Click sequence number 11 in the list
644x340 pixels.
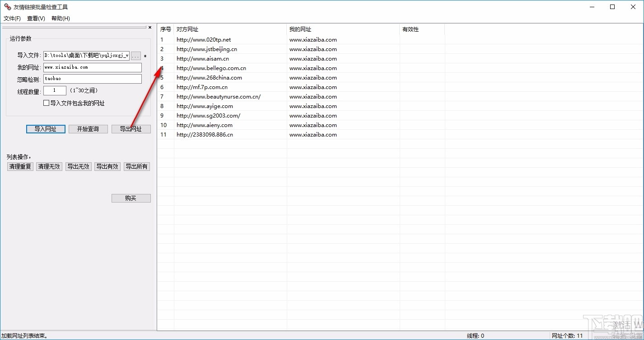pyautogui.click(x=163, y=135)
